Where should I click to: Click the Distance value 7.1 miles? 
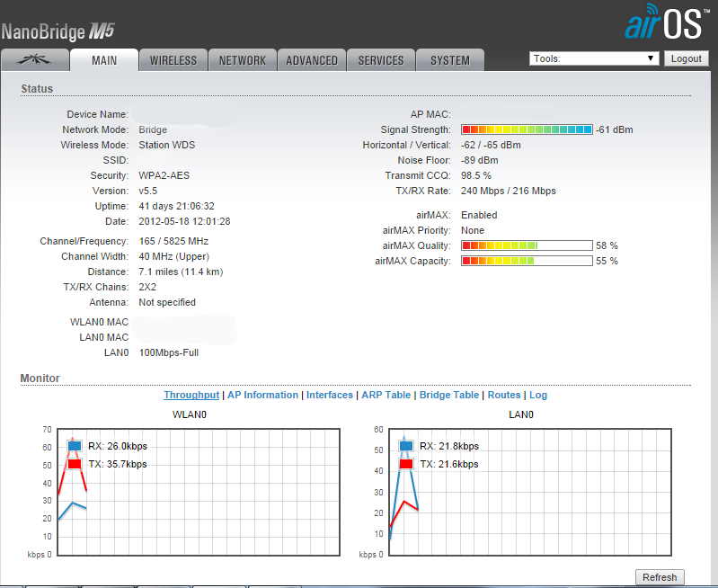point(181,272)
